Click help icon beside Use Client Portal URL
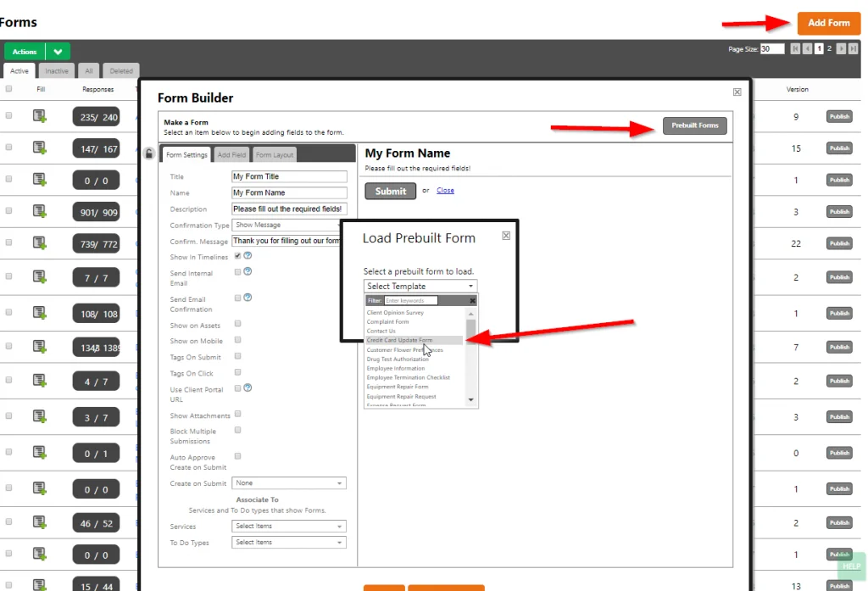868x591 pixels. [x=248, y=388]
